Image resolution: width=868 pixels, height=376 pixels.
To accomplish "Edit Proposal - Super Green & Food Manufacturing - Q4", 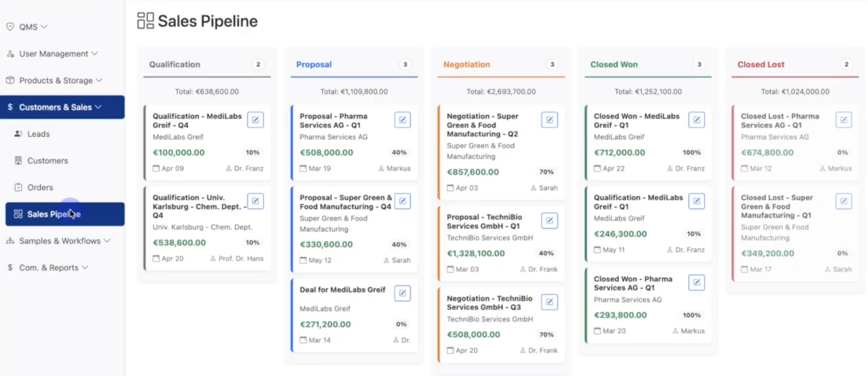I will point(402,201).
